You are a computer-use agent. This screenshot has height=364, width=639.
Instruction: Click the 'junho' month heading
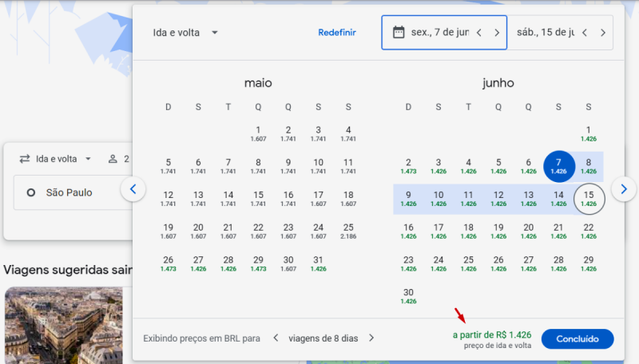pyautogui.click(x=498, y=83)
